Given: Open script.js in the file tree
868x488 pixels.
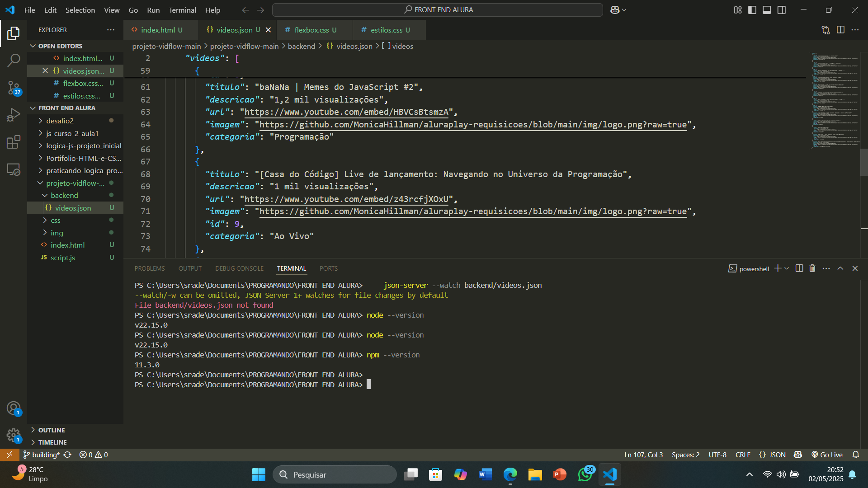Looking at the screenshot, I should pos(75,258).
